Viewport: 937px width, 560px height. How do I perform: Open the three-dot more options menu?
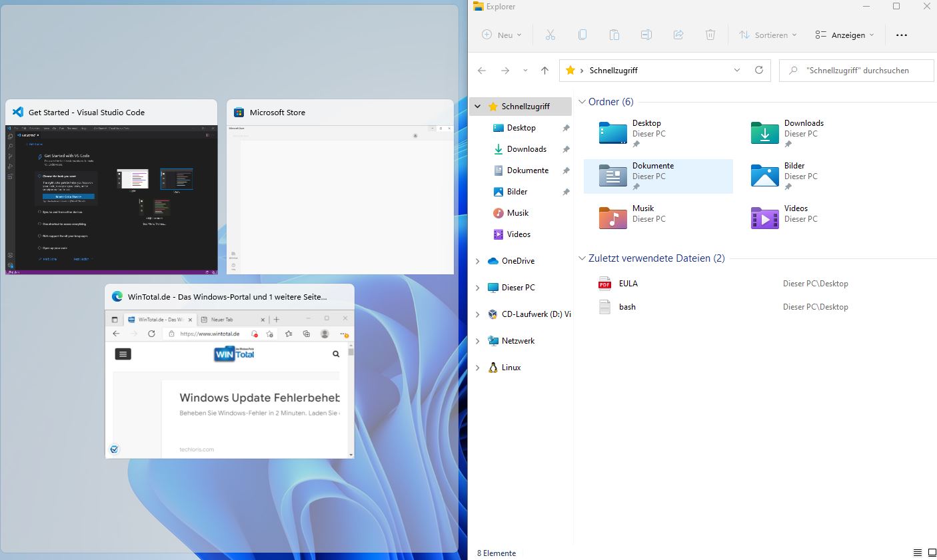pos(901,35)
